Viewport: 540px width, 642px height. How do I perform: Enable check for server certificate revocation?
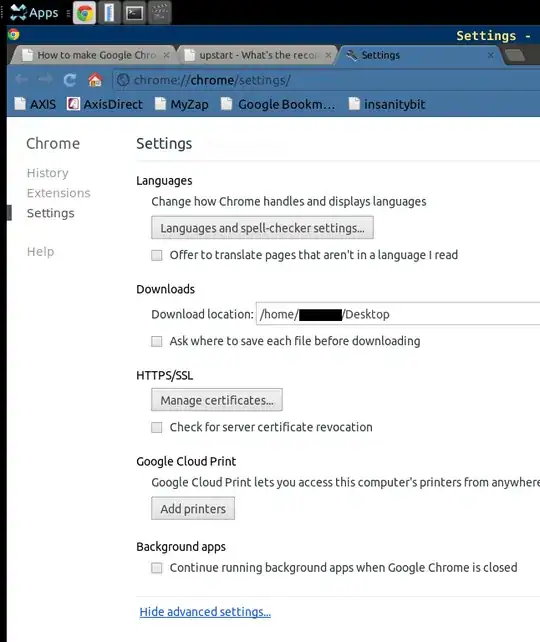pos(157,427)
